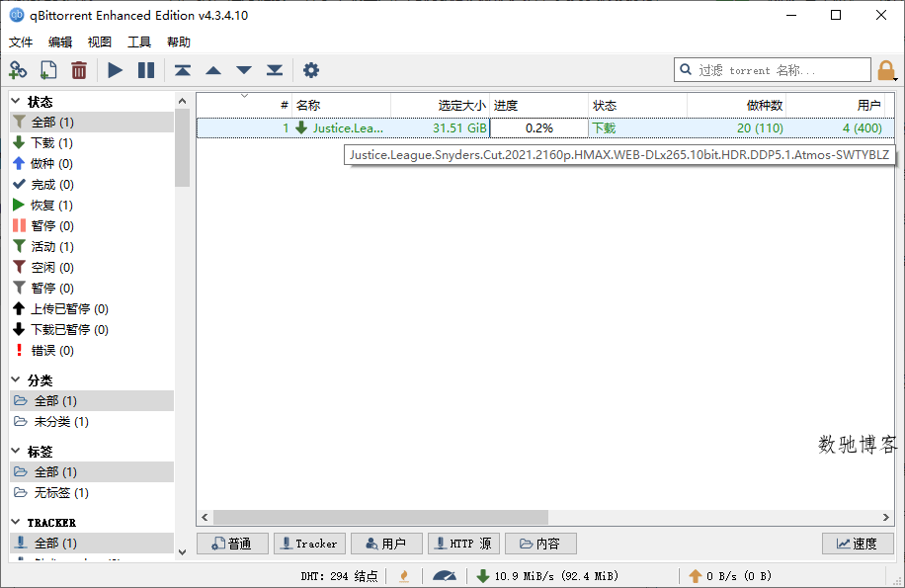Open the 文件 menu
Image resolution: width=905 pixels, height=588 pixels.
[21, 42]
